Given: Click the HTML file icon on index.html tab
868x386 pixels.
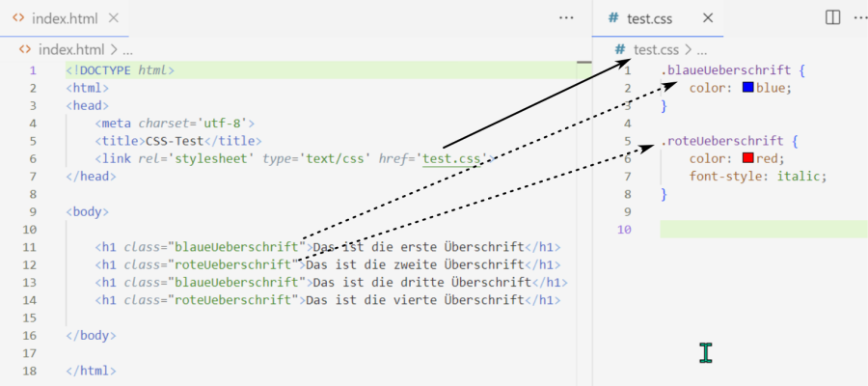Looking at the screenshot, I should (18, 17).
